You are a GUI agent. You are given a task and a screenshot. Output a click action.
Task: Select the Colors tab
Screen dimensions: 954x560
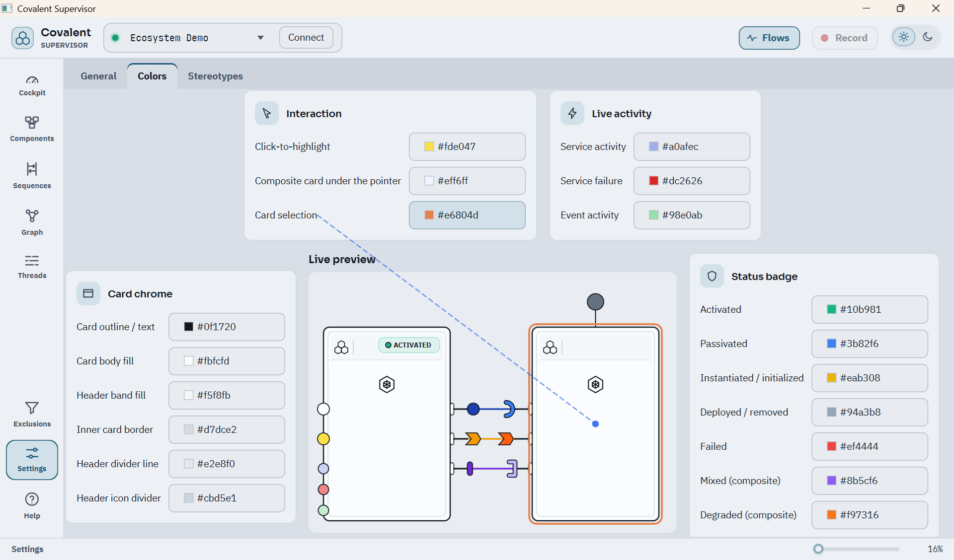152,76
